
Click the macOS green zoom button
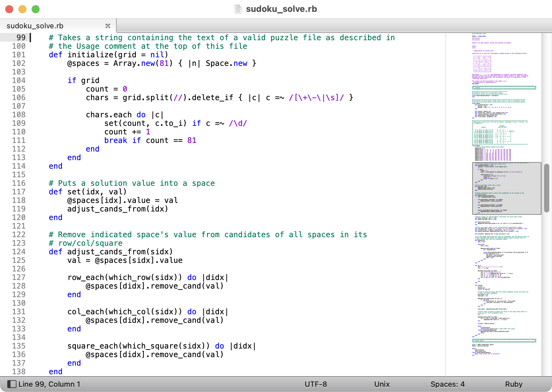(36, 9)
